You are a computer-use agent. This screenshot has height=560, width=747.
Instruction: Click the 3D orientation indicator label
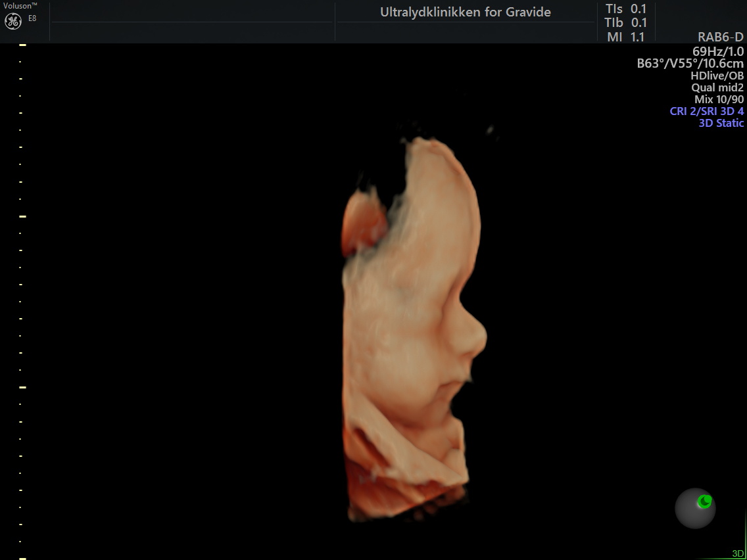pos(738,554)
